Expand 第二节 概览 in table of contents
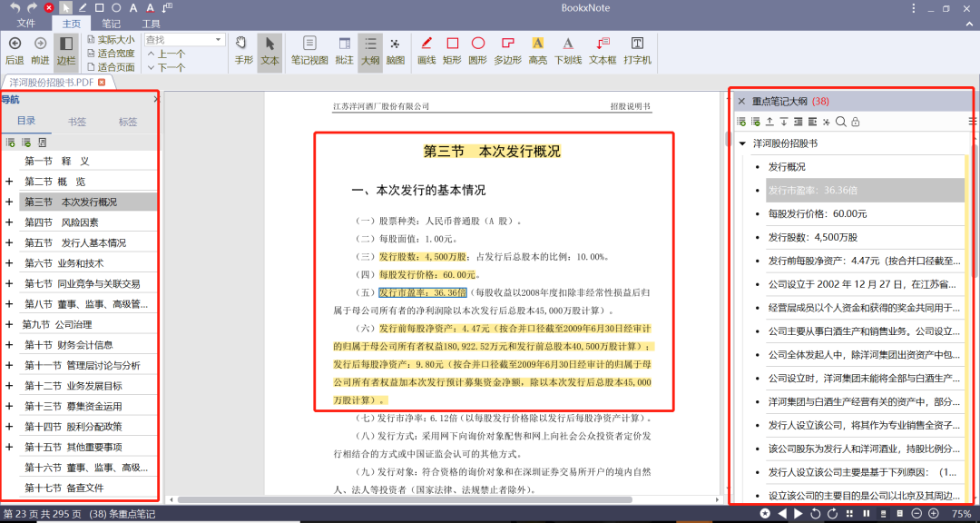The height and width of the screenshot is (523, 980). [9, 182]
